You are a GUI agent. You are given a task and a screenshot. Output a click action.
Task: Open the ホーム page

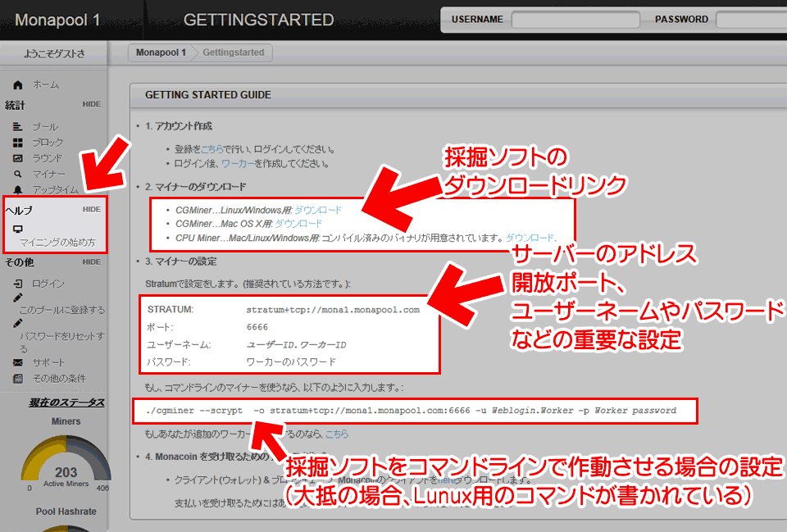[46, 84]
